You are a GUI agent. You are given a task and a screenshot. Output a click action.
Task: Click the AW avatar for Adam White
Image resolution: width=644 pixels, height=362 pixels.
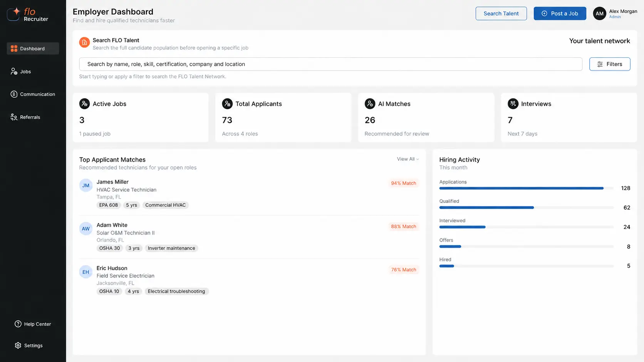tap(86, 229)
